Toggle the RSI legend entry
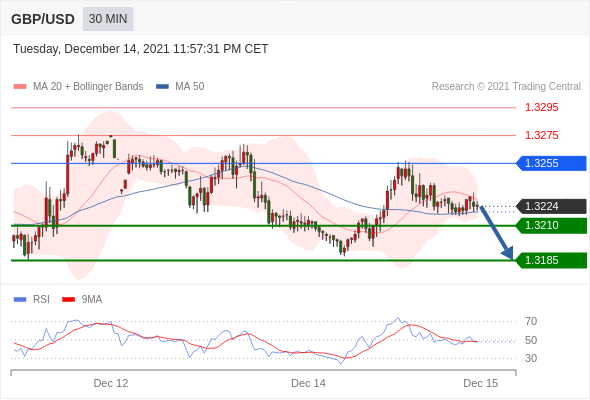 (32, 300)
